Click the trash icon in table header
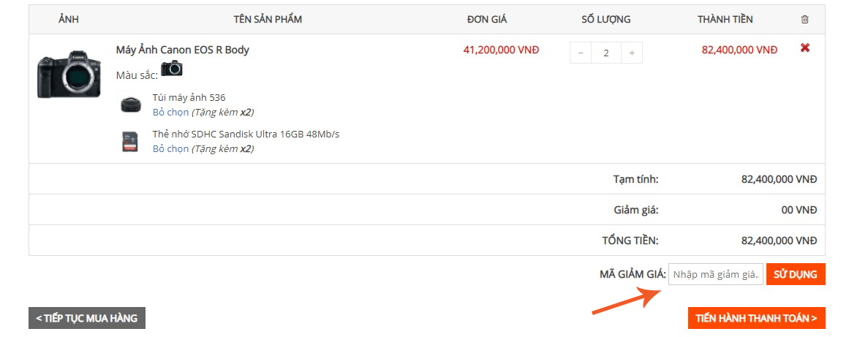868x337 pixels. (x=804, y=19)
